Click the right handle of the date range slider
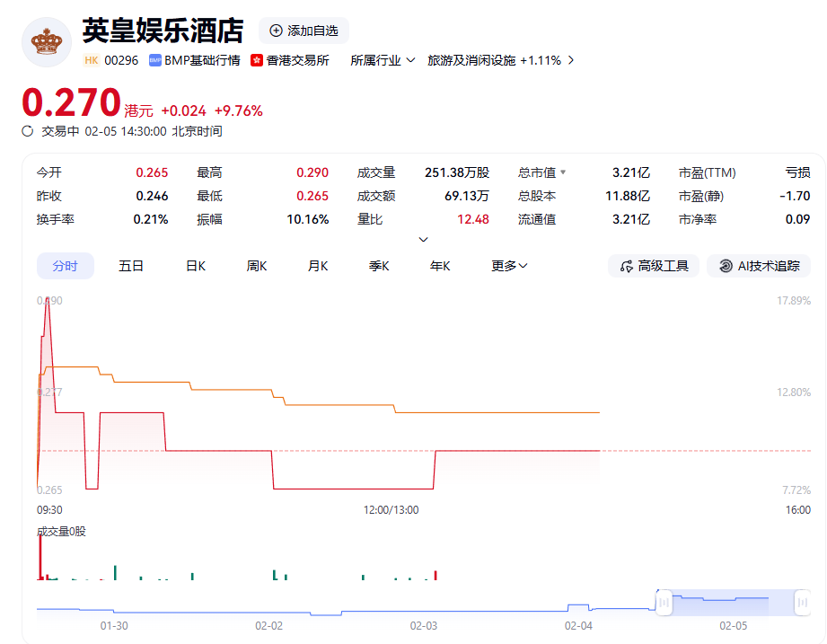Image resolution: width=827 pixels, height=644 pixels. [x=802, y=602]
